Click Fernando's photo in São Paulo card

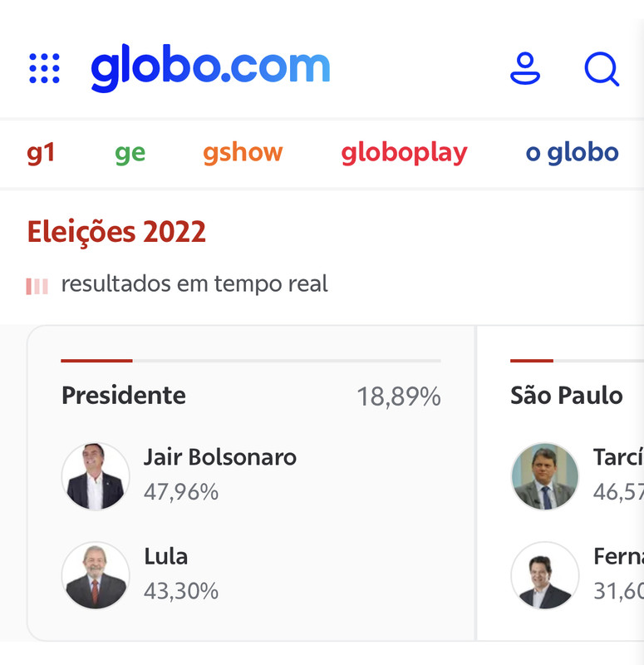click(x=544, y=575)
